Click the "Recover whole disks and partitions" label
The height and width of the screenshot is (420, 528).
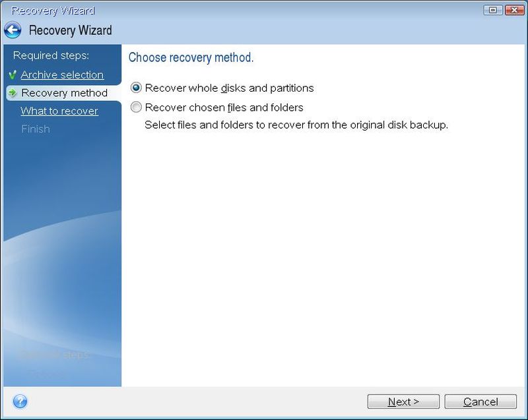point(229,88)
